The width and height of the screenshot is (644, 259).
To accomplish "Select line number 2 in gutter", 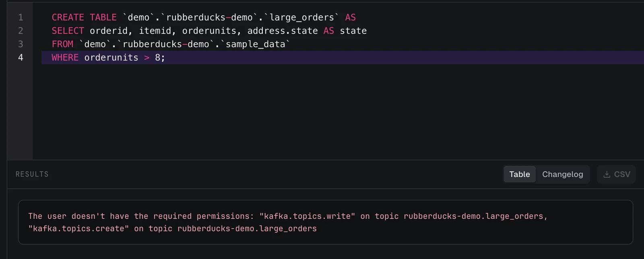I will (x=21, y=31).
